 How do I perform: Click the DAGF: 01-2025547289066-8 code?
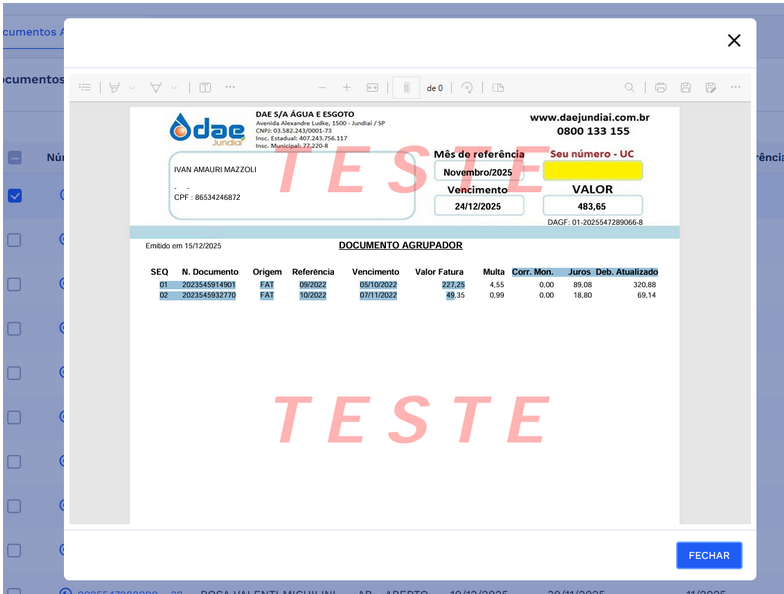pos(595,222)
